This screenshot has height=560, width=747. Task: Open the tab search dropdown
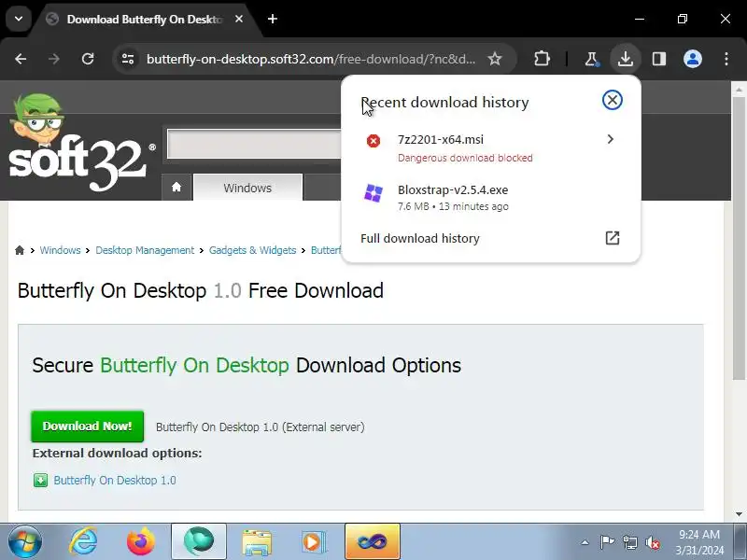[19, 19]
